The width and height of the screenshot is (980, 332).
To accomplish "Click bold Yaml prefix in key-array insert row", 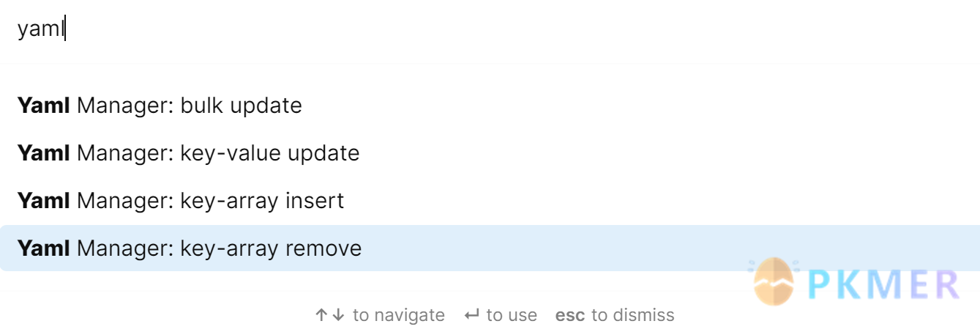I will pyautogui.click(x=44, y=201).
